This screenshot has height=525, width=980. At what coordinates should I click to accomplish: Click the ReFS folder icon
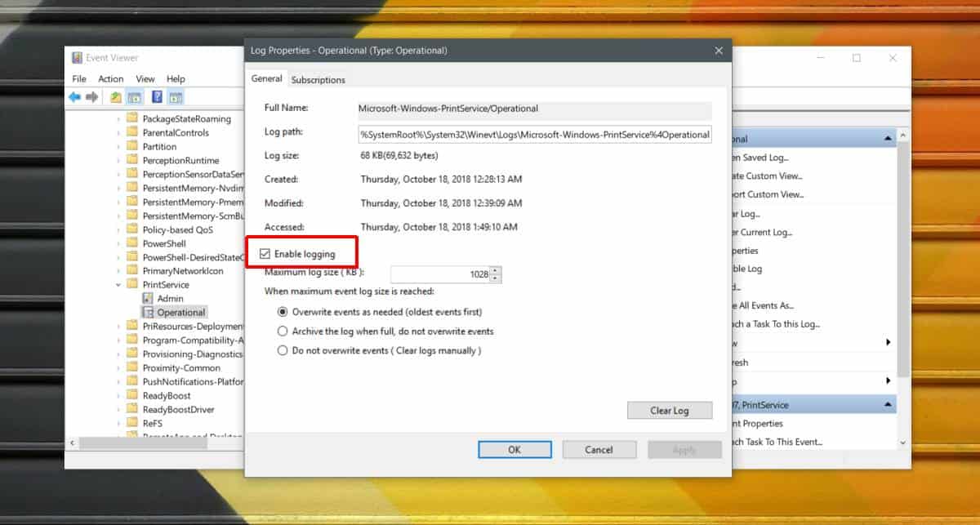(x=132, y=424)
